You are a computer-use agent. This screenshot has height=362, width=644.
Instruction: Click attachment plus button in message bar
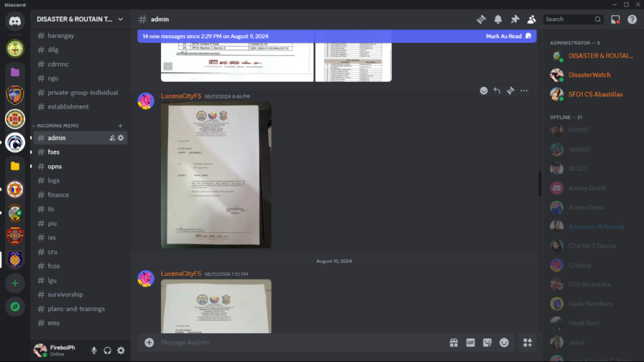(x=149, y=343)
